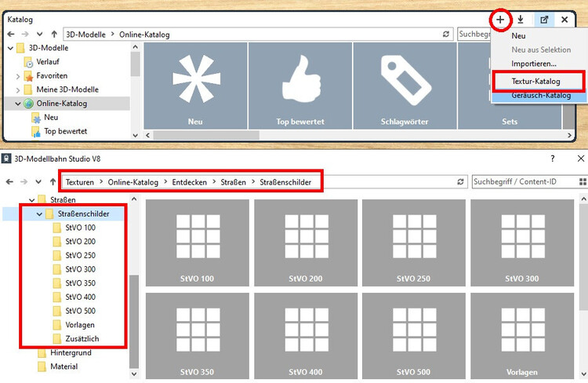588x383 pixels.
Task: Choose Importieren... from the menu
Action: tap(534, 64)
